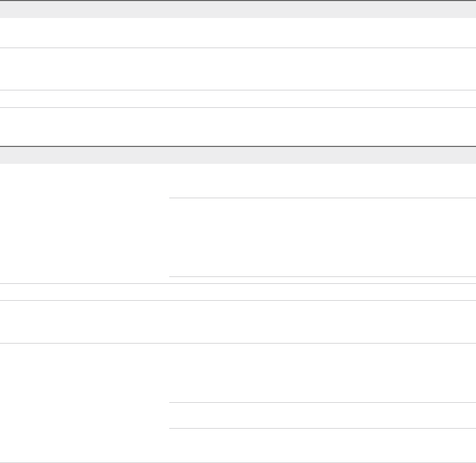Viewport: 476px width, 463px height.
Task: Click last row right cell in upper table
Action: [x=322, y=127]
